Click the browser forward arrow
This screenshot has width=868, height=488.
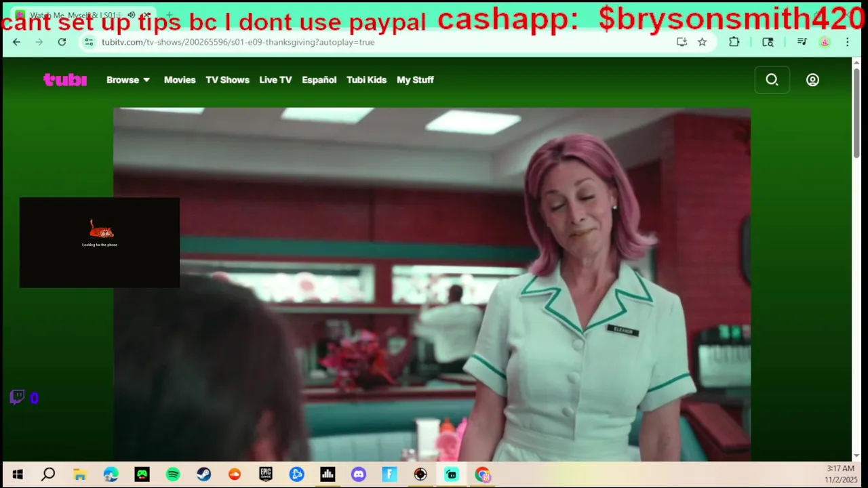39,42
